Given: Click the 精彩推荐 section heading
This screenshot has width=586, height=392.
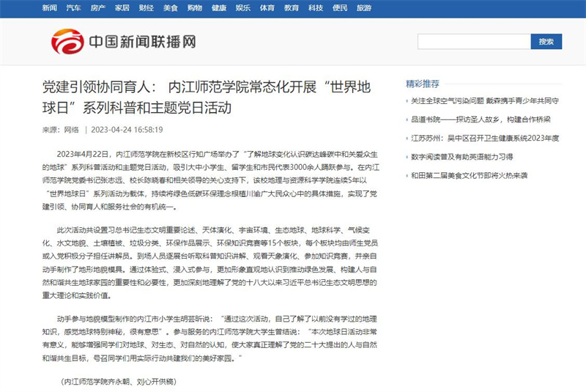Looking at the screenshot, I should (423, 83).
